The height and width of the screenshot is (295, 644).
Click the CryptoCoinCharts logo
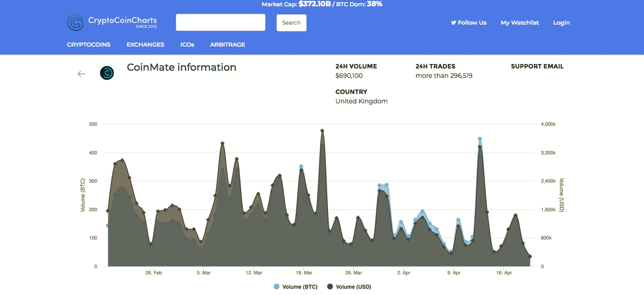112,22
